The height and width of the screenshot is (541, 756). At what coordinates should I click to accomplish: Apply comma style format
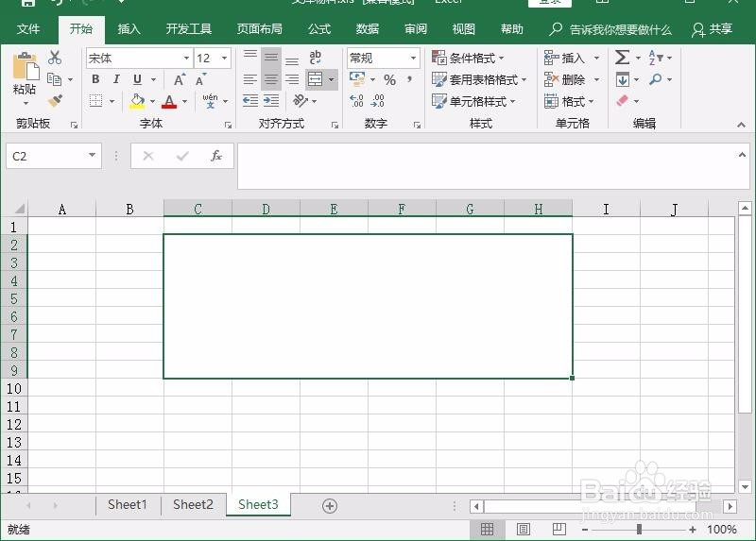[410, 79]
